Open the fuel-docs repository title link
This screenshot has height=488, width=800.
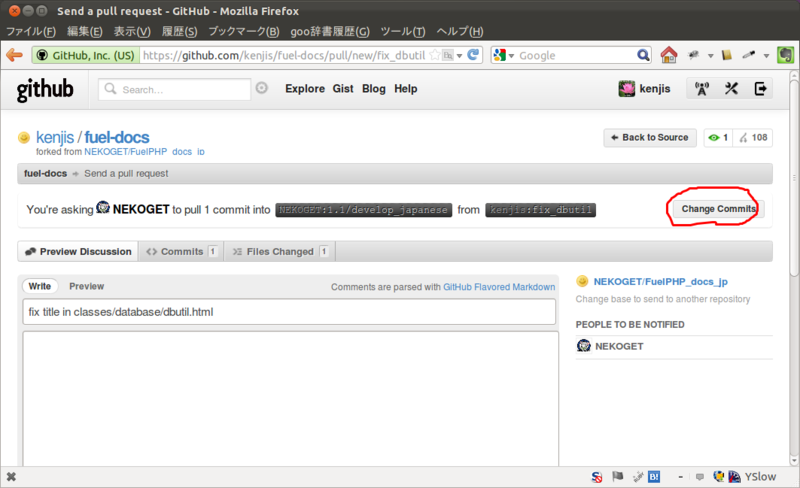[x=117, y=137]
